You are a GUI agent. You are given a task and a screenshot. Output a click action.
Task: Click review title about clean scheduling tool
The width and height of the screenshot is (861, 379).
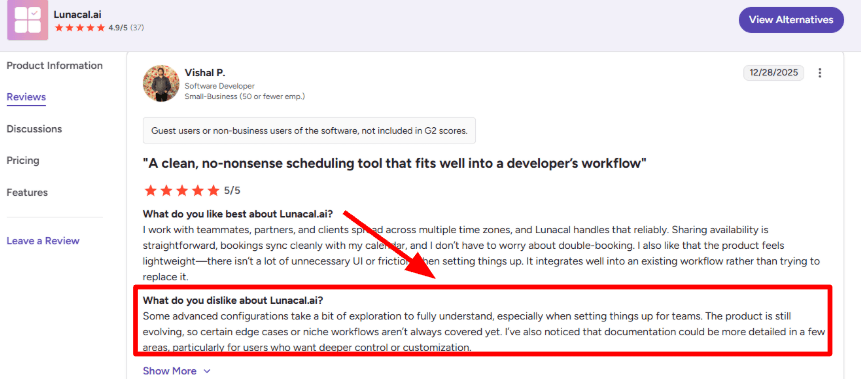395,164
